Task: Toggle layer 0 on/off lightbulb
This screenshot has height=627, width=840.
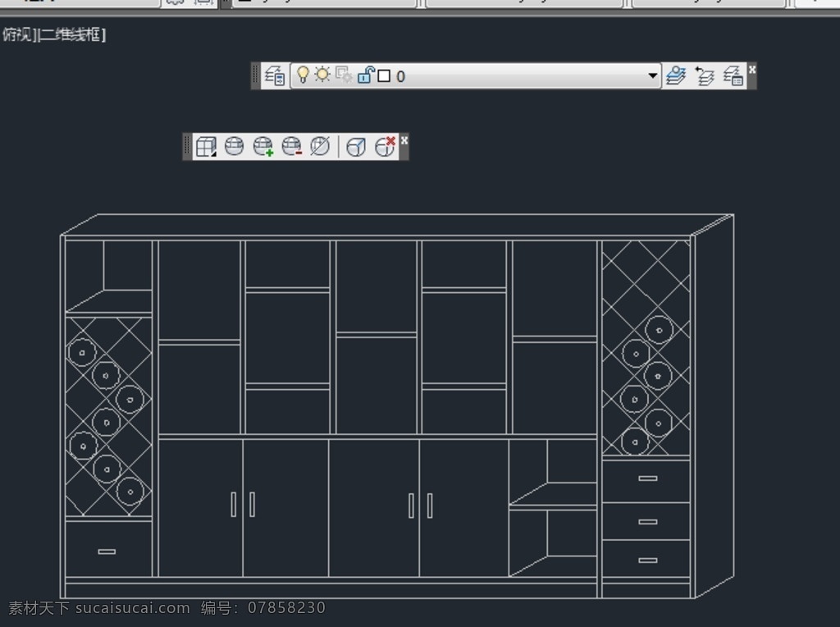Action: click(303, 76)
